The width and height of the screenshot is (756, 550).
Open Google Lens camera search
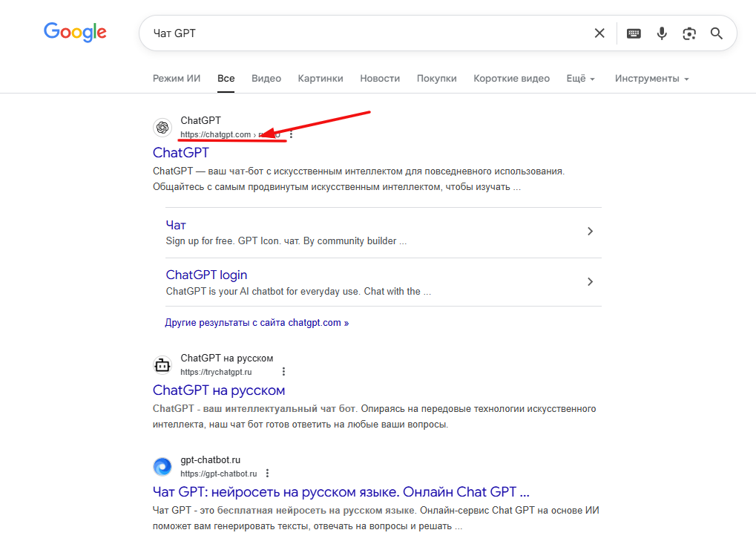(688, 33)
